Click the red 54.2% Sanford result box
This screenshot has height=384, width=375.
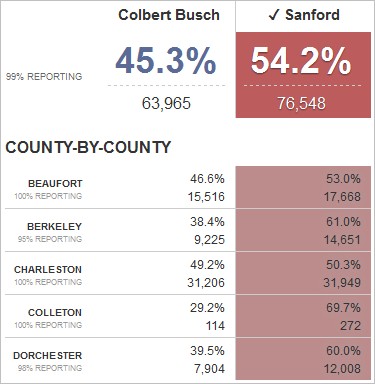coord(303,75)
